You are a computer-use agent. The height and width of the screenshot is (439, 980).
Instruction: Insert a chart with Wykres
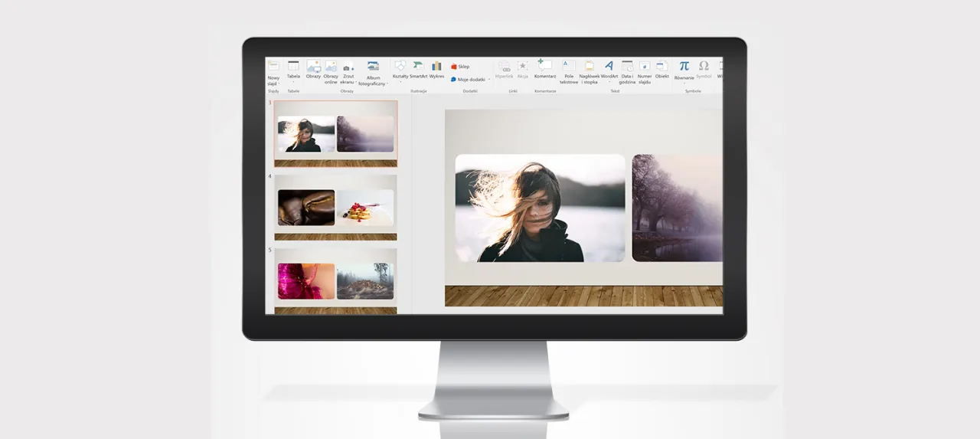[436, 68]
